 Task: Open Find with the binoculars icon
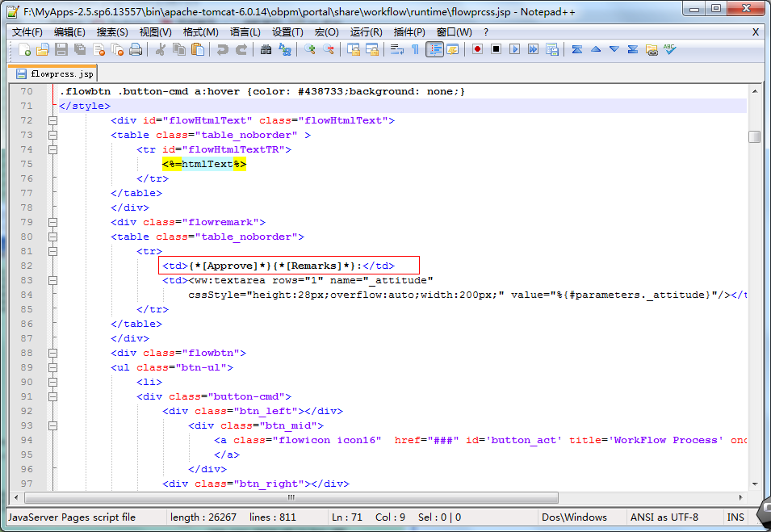(266, 49)
